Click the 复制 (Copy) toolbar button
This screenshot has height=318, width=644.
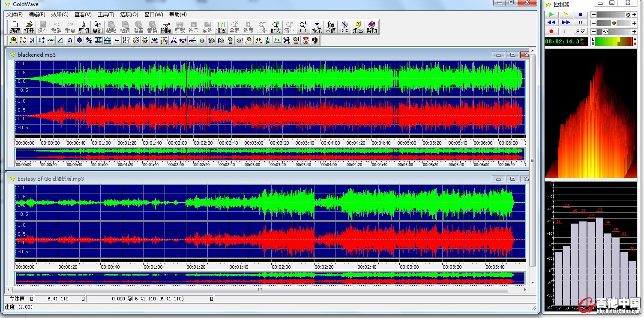tap(98, 27)
